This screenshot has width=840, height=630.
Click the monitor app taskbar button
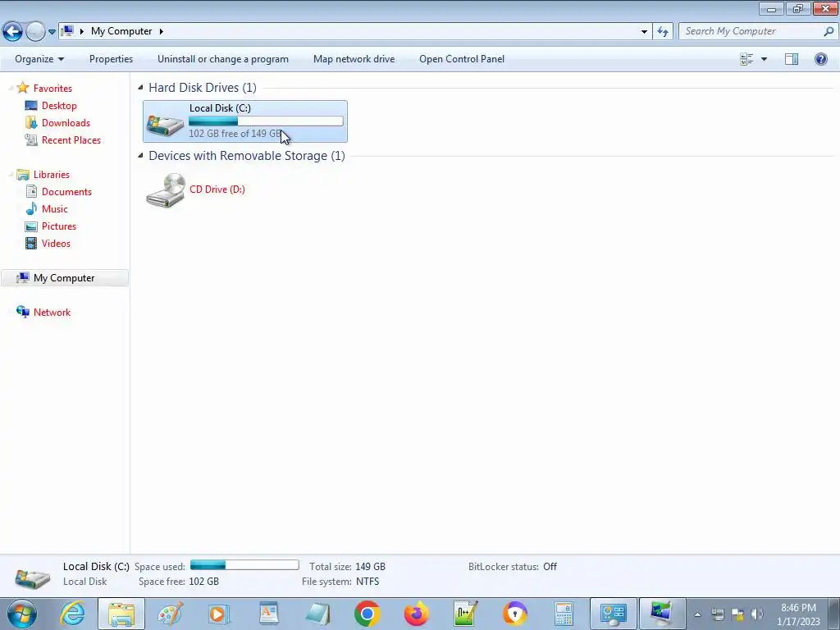(662, 614)
